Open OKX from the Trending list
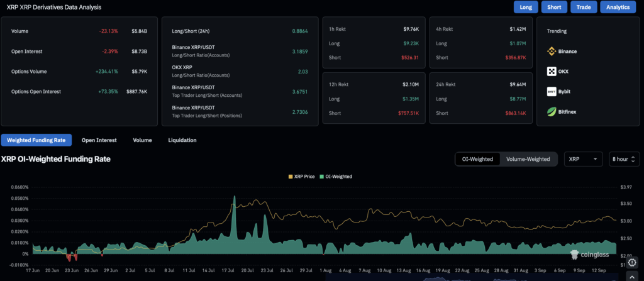644x281 pixels. (x=558, y=72)
